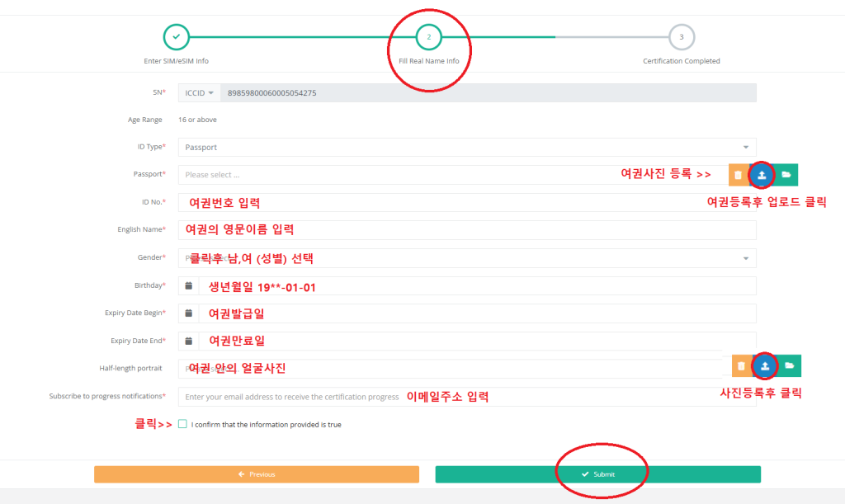Viewport: 845px width, 504px height.
Task: Click the Half-length portrait orange trash icon
Action: coord(741,365)
